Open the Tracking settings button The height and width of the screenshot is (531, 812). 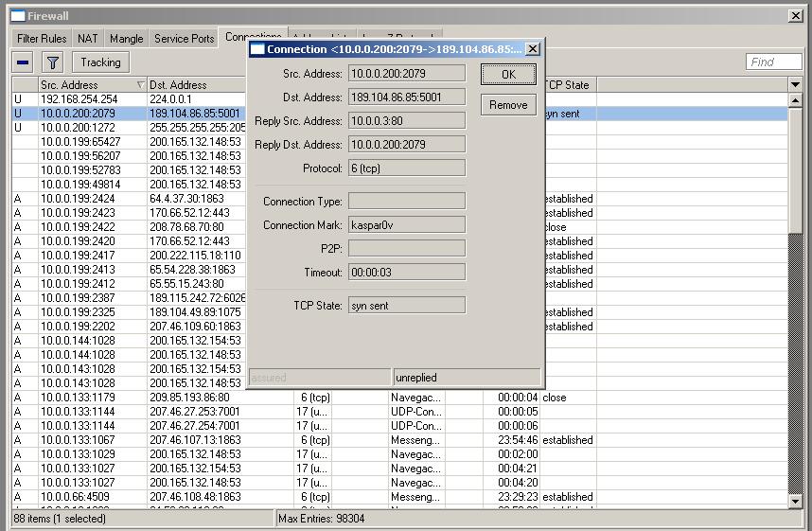pyautogui.click(x=100, y=62)
